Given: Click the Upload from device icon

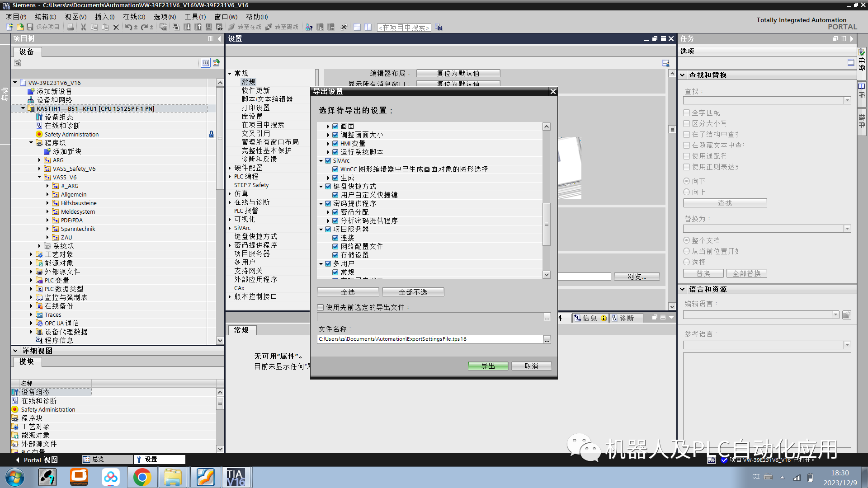Looking at the screenshot, I should (x=198, y=27).
